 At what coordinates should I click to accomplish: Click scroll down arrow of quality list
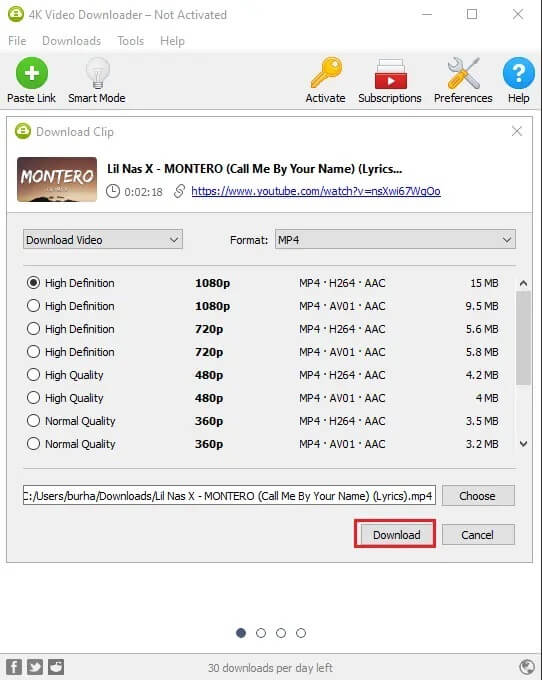pos(523,444)
